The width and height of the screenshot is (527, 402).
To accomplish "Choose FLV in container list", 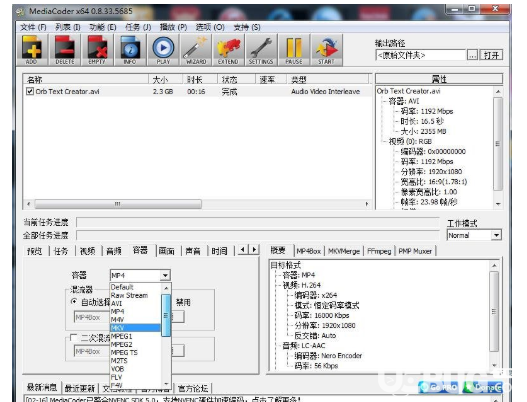I will click(135, 377).
